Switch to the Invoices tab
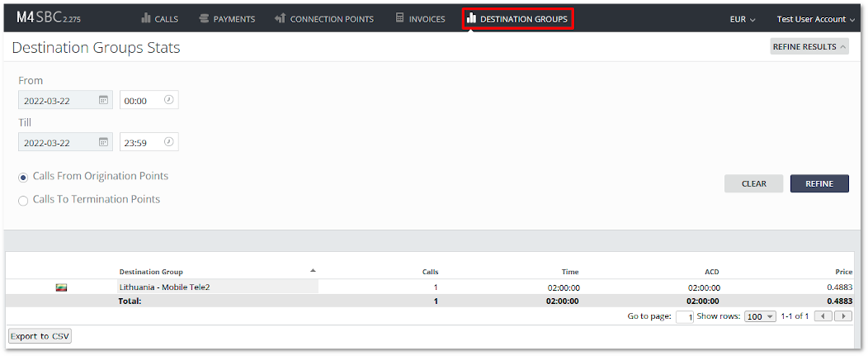868x356 pixels. coord(420,19)
